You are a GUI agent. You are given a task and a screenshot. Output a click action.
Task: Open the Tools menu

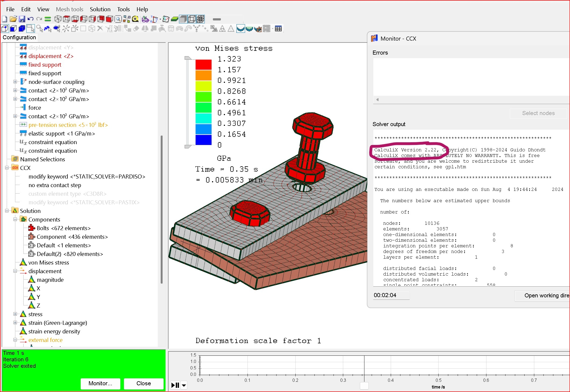pos(123,9)
